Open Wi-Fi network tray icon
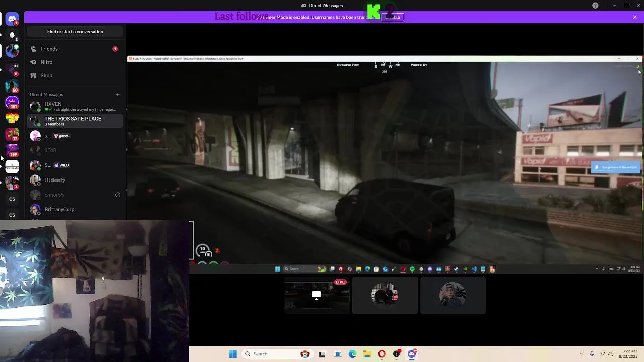644x362 pixels. point(603,354)
